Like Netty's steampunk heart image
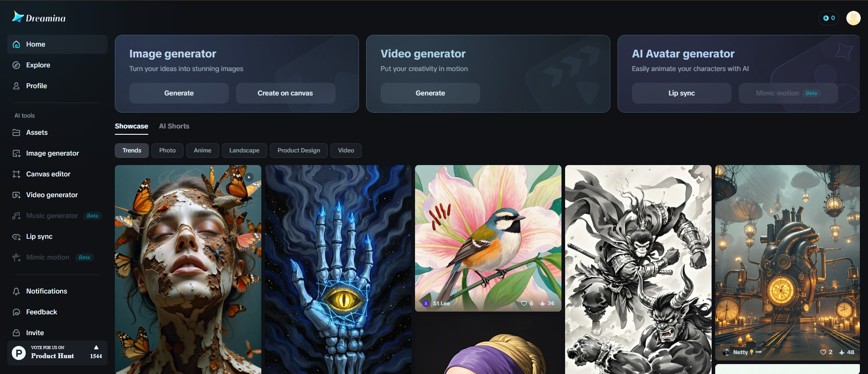The image size is (868, 374). tap(823, 352)
